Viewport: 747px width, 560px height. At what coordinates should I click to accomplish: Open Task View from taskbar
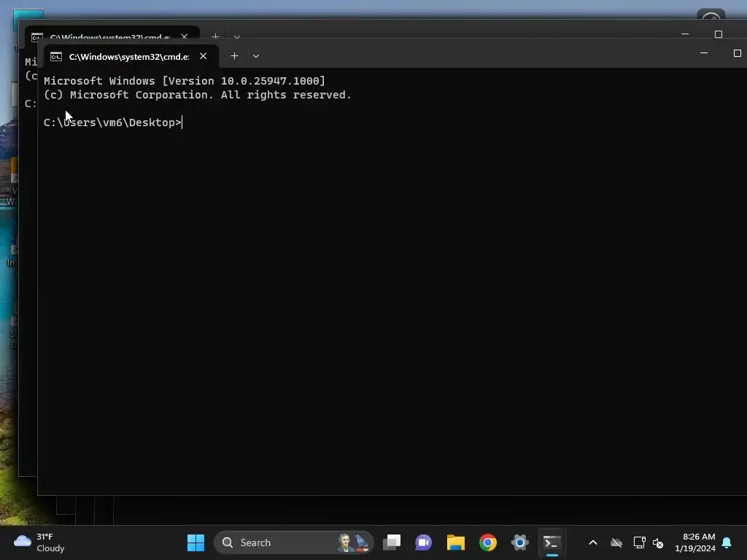[x=392, y=542]
